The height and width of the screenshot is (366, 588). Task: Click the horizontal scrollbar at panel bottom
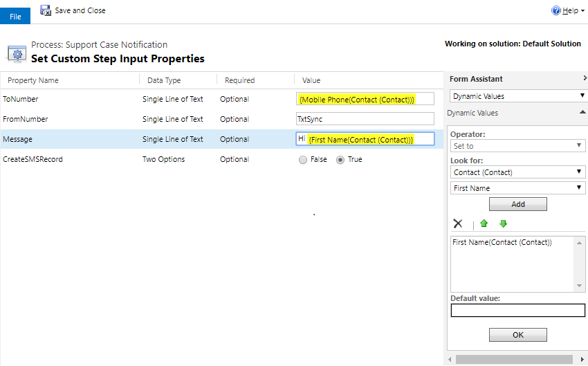click(x=513, y=360)
